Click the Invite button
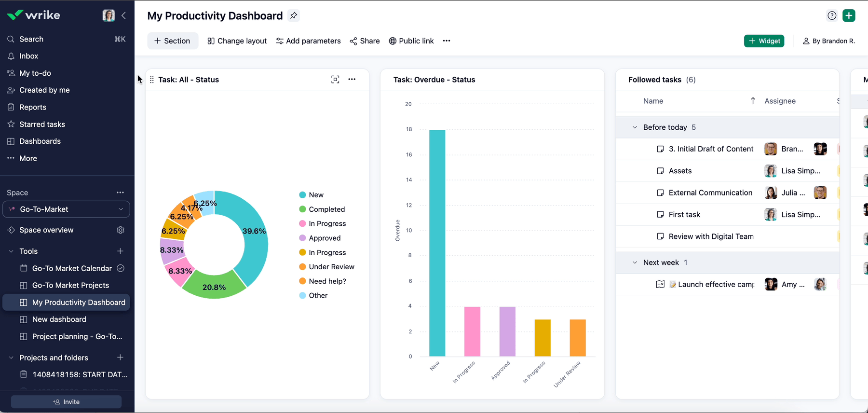This screenshot has height=413, width=868. (x=67, y=402)
